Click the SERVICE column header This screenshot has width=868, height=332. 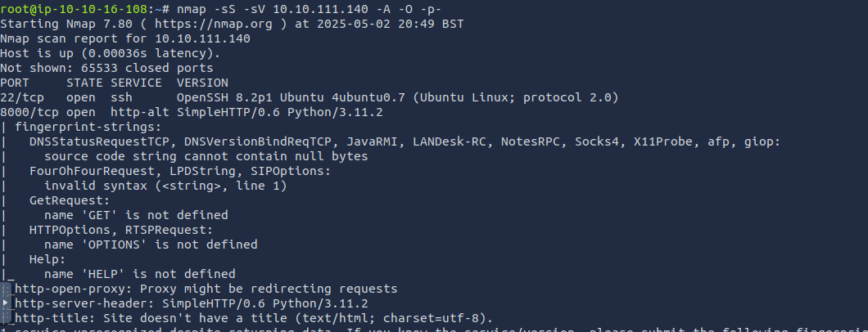tap(136, 83)
